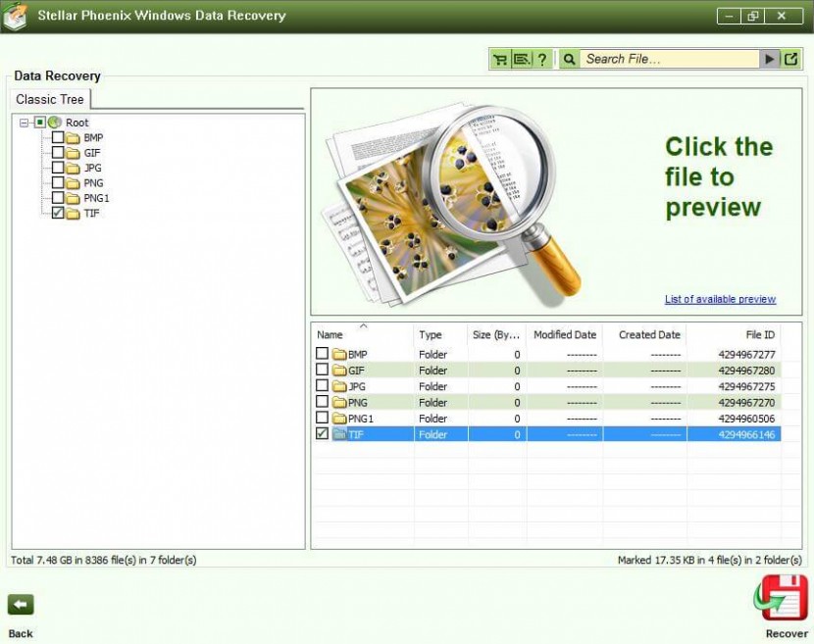
Task: Select the Root label in the tree
Action: click(x=76, y=123)
